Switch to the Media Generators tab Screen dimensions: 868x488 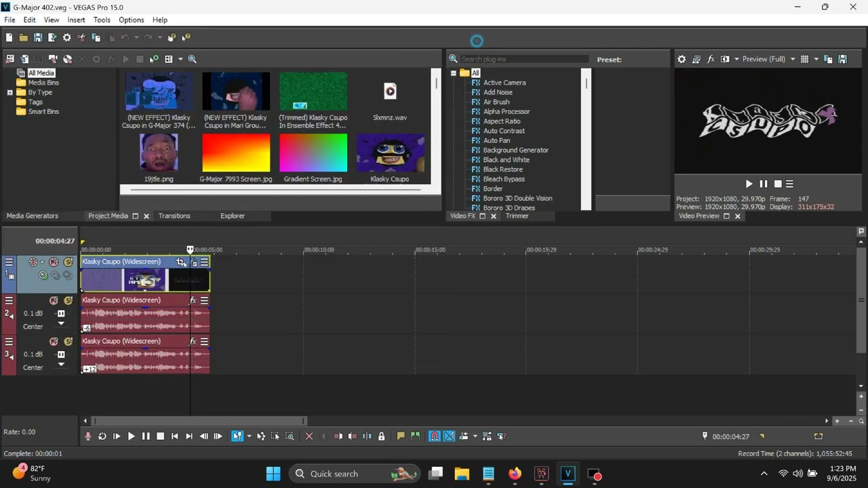33,216
